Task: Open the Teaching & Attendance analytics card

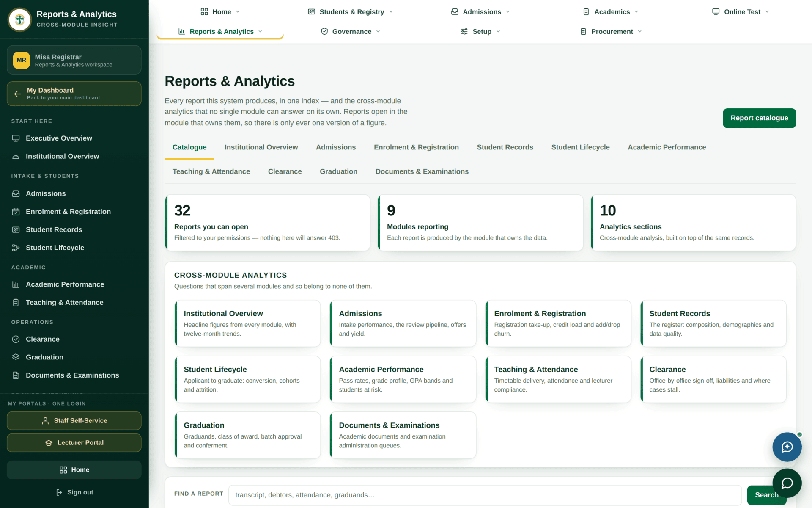Action: 558,379
